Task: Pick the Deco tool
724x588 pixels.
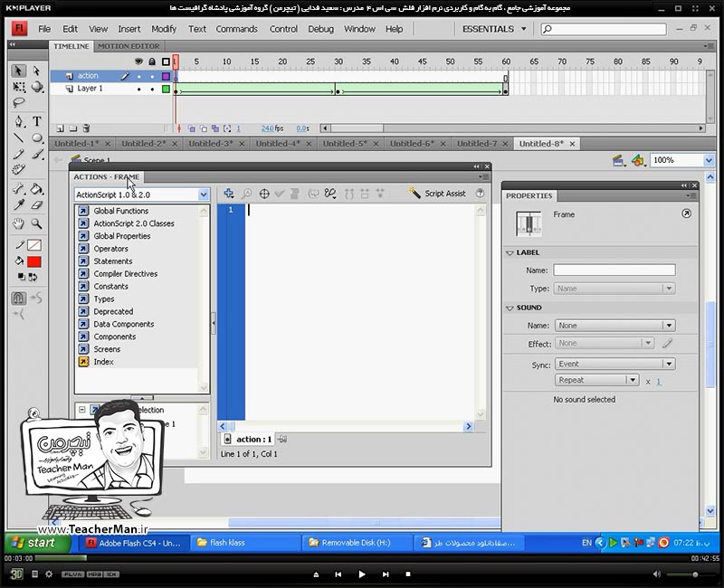Action: point(18,169)
